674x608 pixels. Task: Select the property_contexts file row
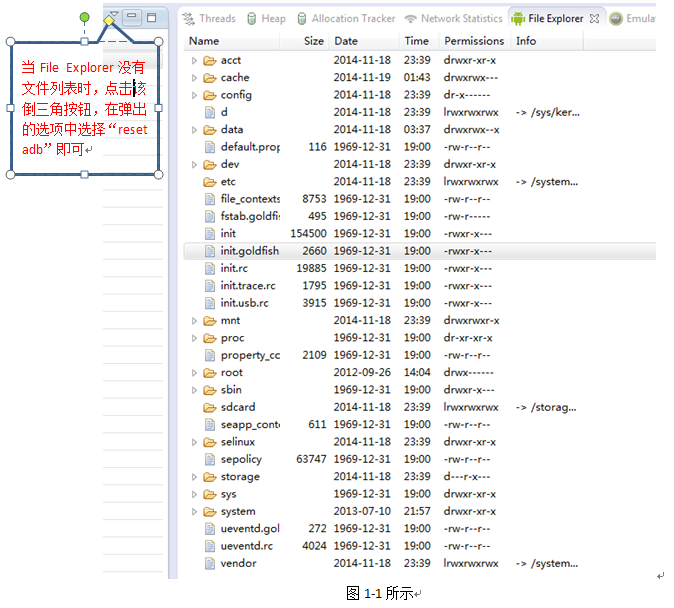[x=420, y=356]
